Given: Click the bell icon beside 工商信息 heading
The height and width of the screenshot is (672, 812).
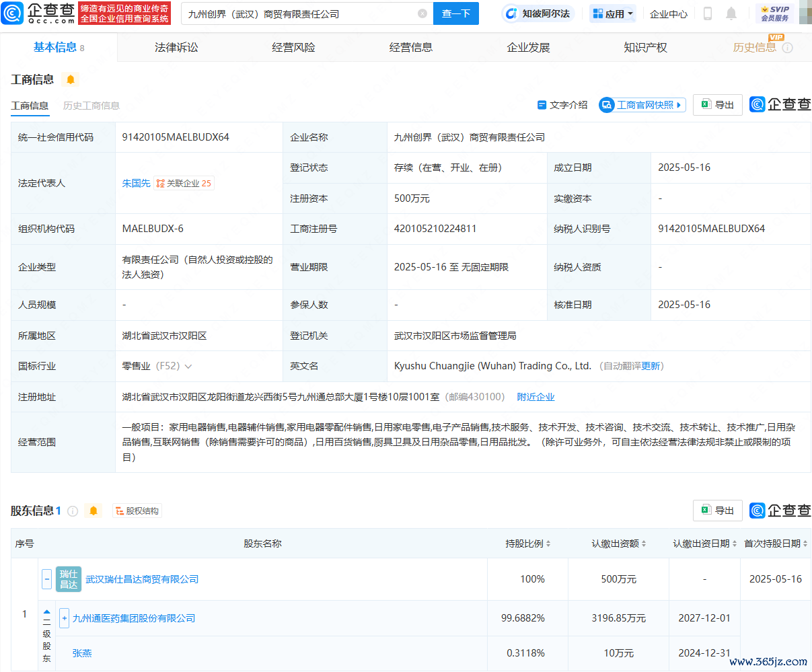Looking at the screenshot, I should (71, 79).
